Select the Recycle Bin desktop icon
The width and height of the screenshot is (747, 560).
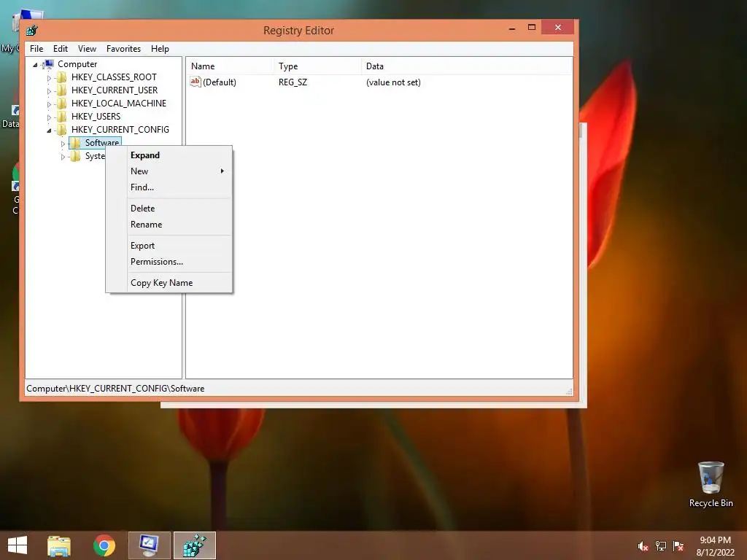pos(711,484)
